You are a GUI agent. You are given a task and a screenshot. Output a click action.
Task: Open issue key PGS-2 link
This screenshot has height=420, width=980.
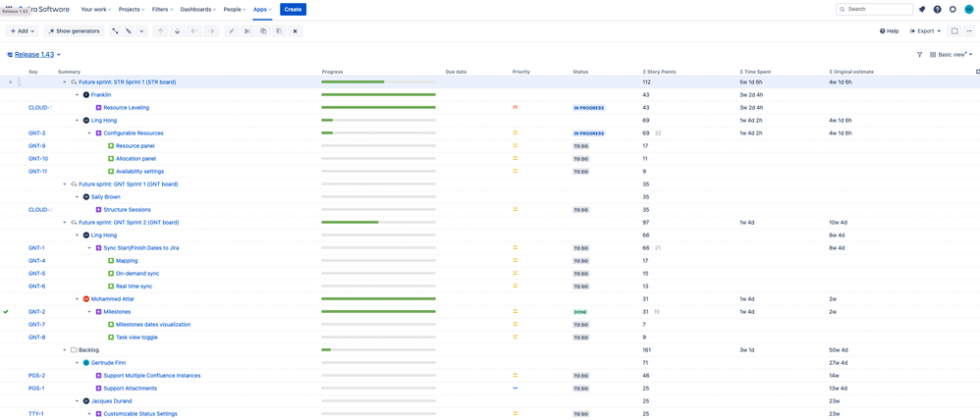coord(37,376)
